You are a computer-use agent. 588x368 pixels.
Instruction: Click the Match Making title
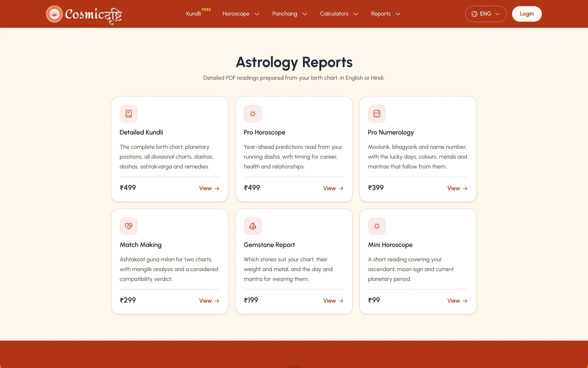141,245
